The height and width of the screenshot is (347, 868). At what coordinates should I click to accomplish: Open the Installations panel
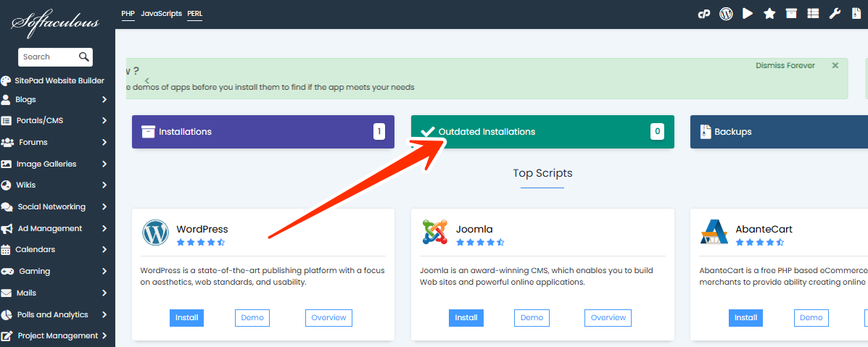point(263,132)
